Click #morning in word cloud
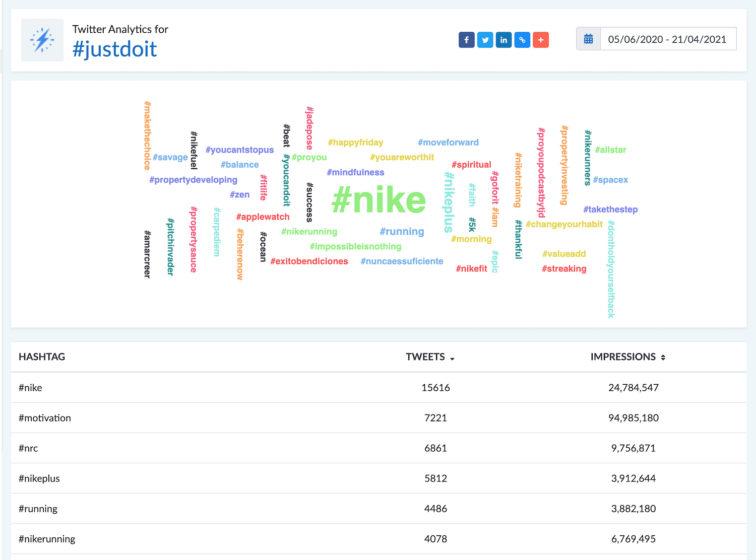This screenshot has width=756, height=560. [471, 239]
